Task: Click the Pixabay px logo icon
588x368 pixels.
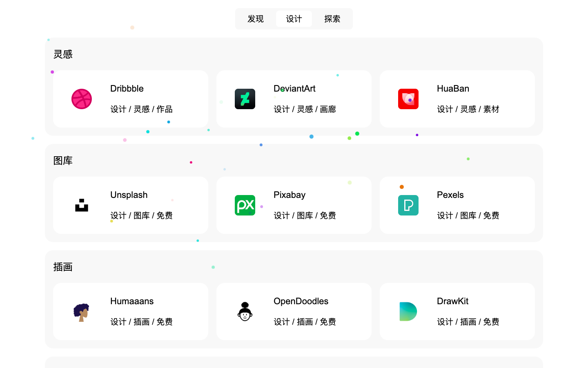Action: pyautogui.click(x=245, y=205)
